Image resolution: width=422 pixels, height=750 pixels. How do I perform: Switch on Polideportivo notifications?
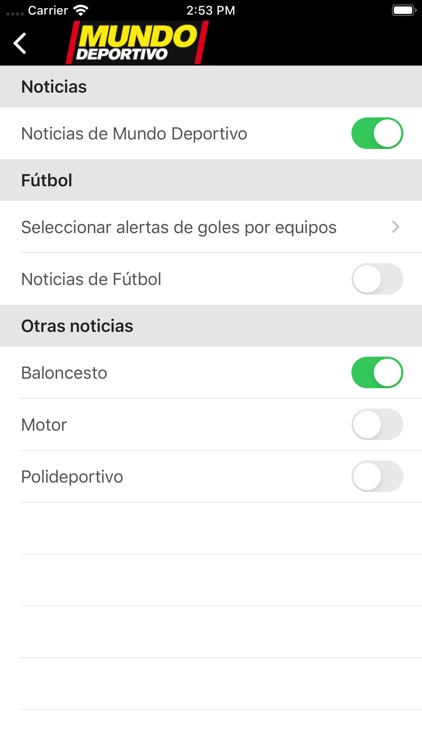[x=377, y=476]
